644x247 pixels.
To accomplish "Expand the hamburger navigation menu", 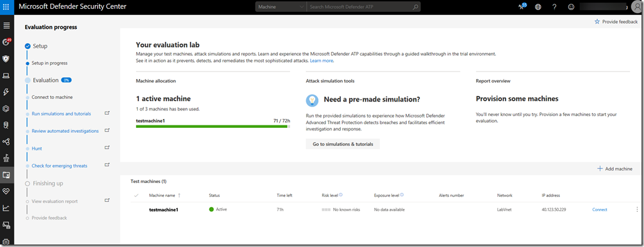I will (x=6, y=26).
